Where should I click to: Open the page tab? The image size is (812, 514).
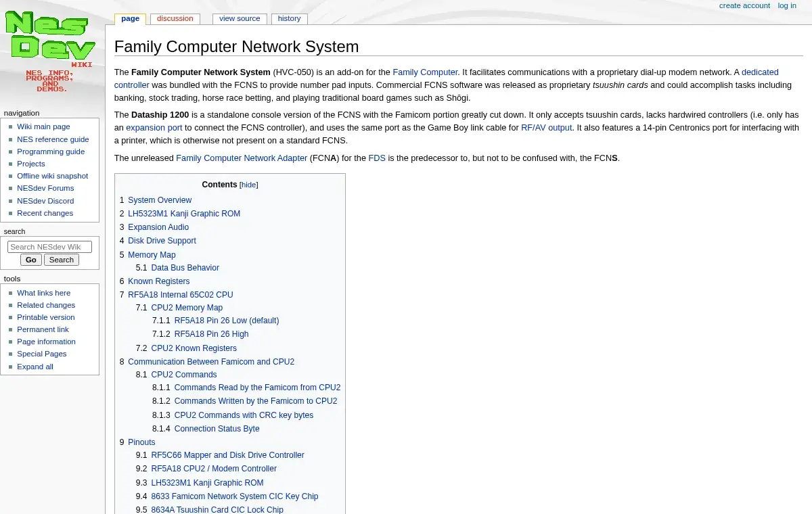[x=130, y=19]
